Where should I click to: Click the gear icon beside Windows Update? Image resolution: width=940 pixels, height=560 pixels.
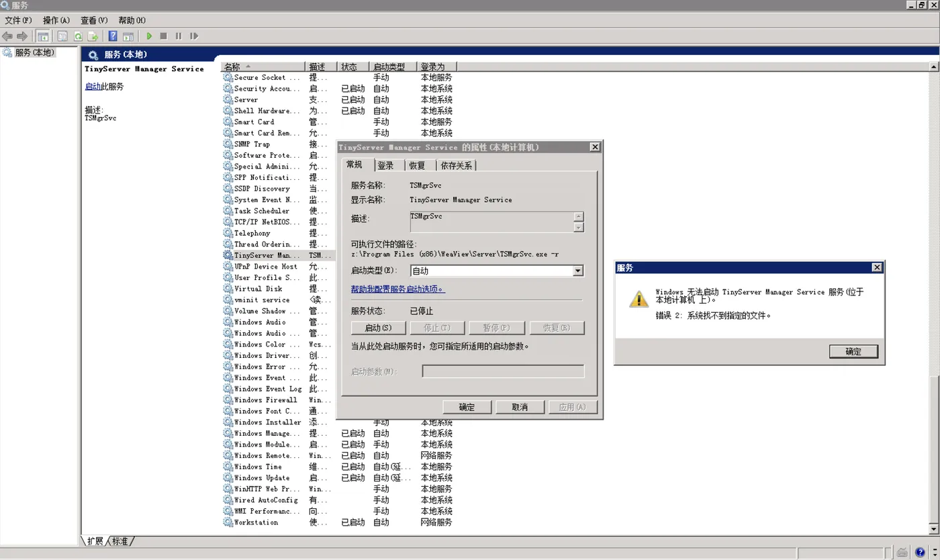point(228,478)
